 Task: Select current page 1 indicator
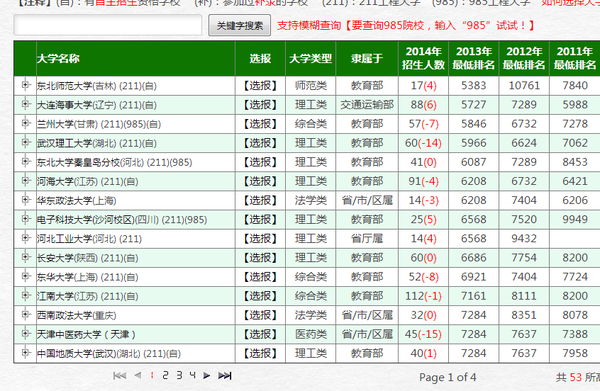(152, 376)
